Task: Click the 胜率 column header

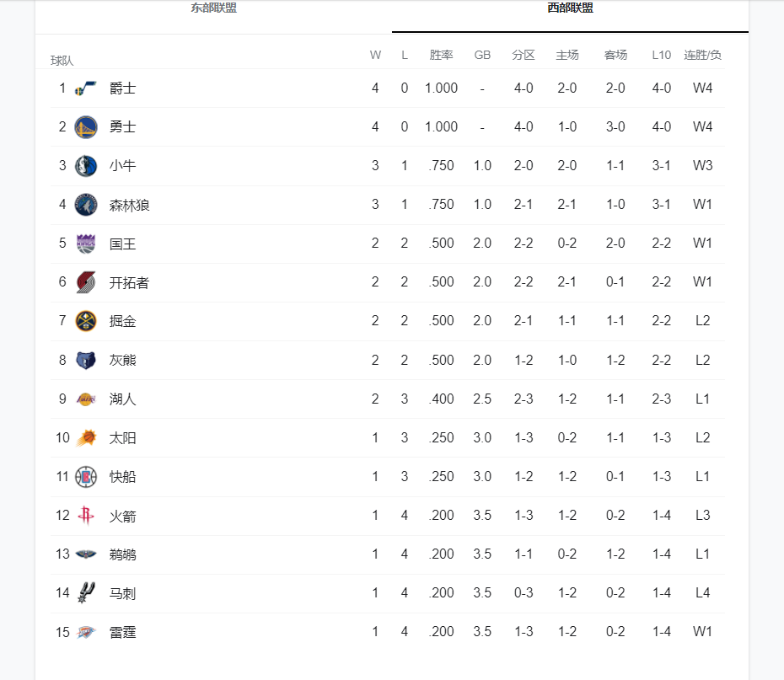Action: (x=441, y=55)
